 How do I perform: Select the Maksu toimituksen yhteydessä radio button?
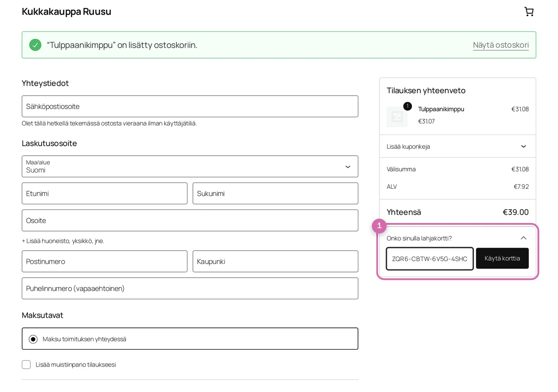click(x=33, y=339)
